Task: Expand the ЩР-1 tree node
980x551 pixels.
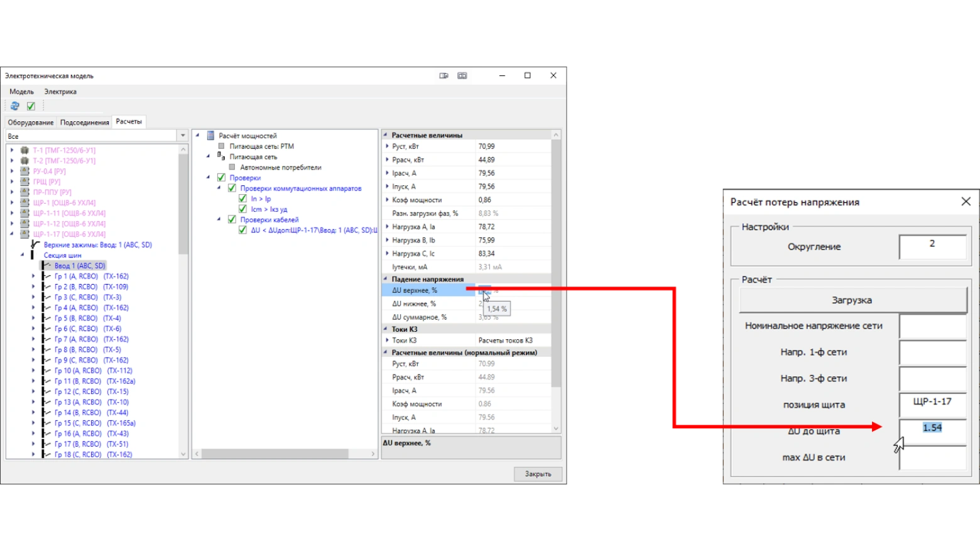Action: (x=12, y=203)
